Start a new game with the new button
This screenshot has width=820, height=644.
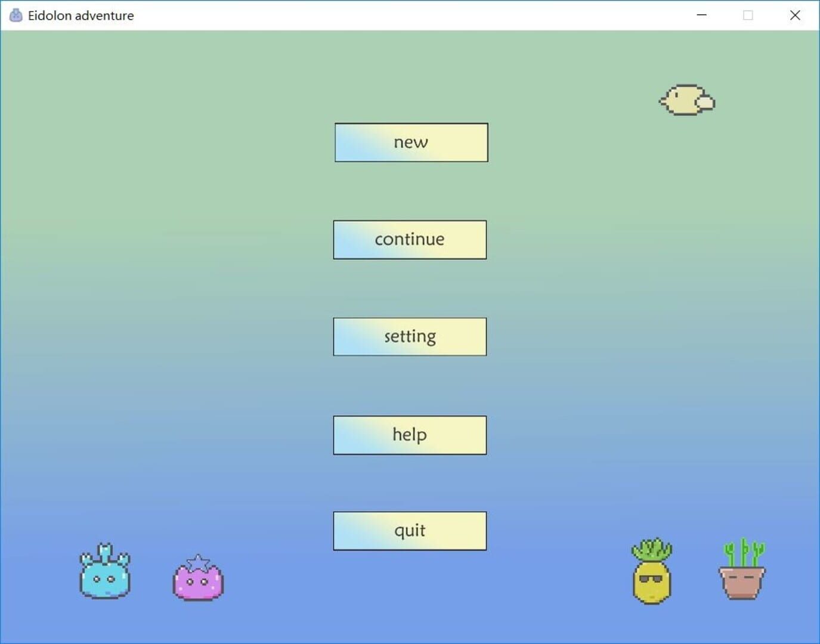click(x=411, y=143)
